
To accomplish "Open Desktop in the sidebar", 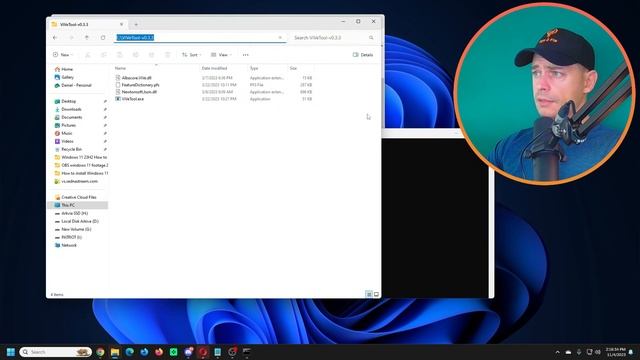I will point(69,101).
